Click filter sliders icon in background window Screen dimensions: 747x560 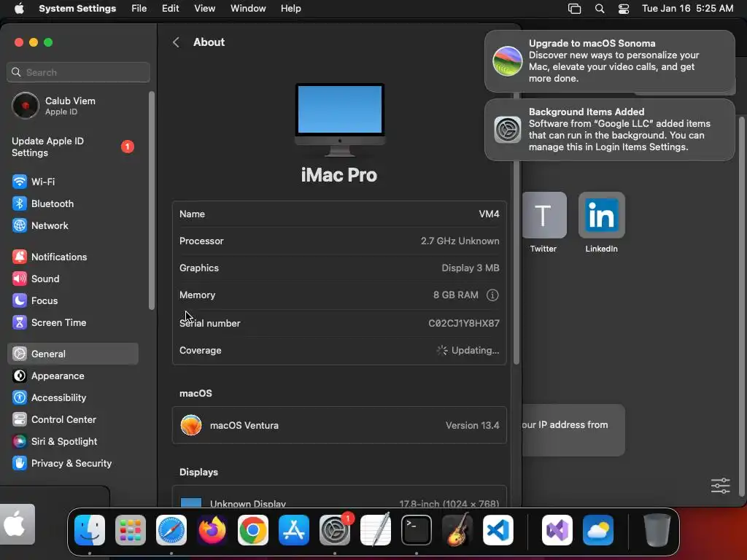[x=720, y=486]
